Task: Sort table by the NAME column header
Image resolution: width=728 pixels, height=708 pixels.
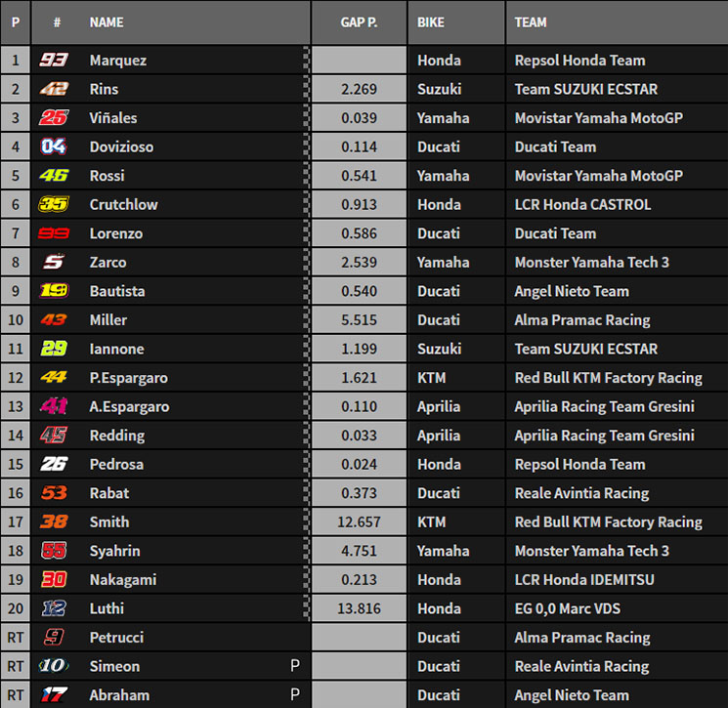Action: [107, 22]
